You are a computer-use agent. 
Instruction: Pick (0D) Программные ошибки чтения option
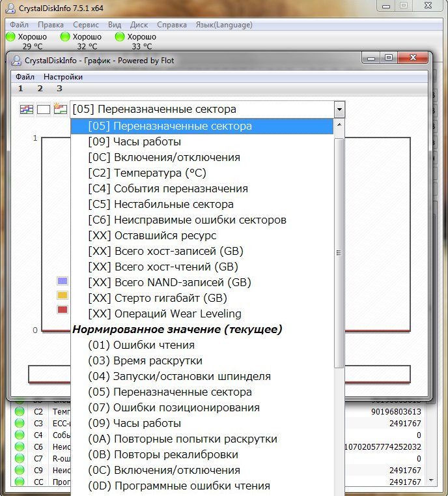tap(203, 486)
